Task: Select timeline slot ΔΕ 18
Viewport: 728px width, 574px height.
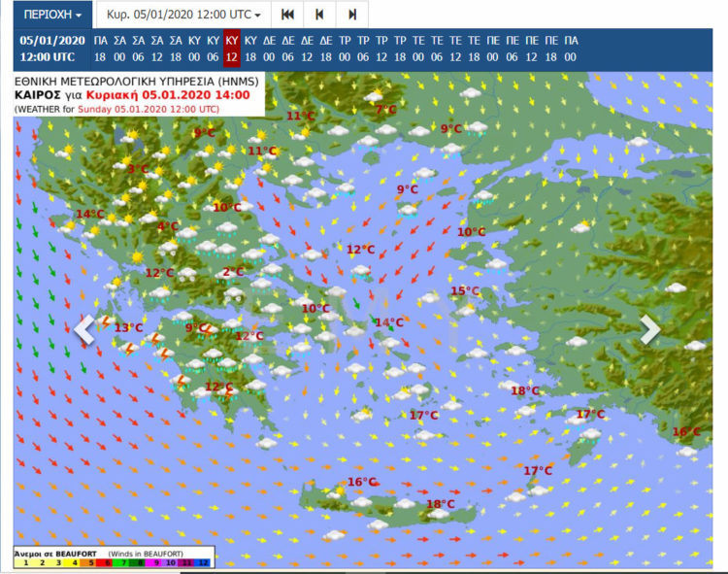Action: point(326,49)
